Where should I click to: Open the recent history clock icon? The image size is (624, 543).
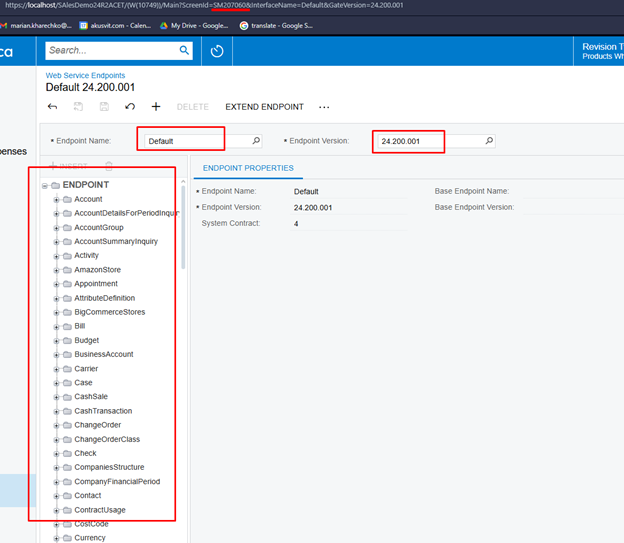click(217, 51)
